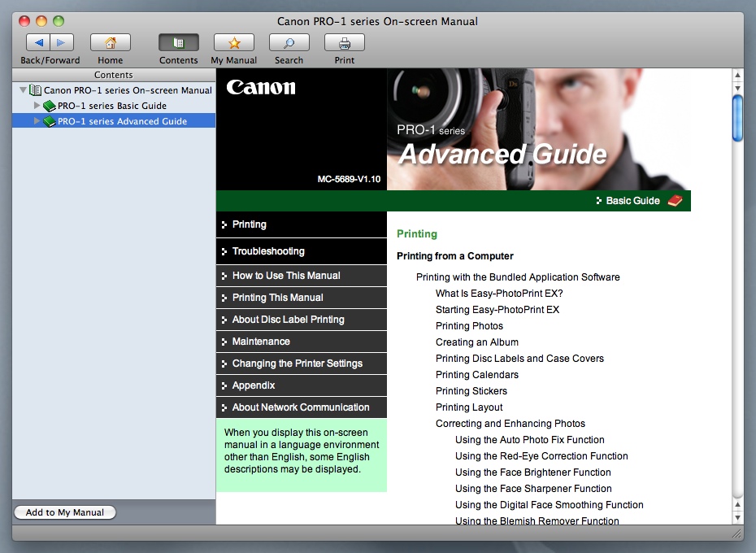Open the What Is Easy-PhotoPrint EX? link
Viewport: 756px width, 553px height.
coord(499,294)
